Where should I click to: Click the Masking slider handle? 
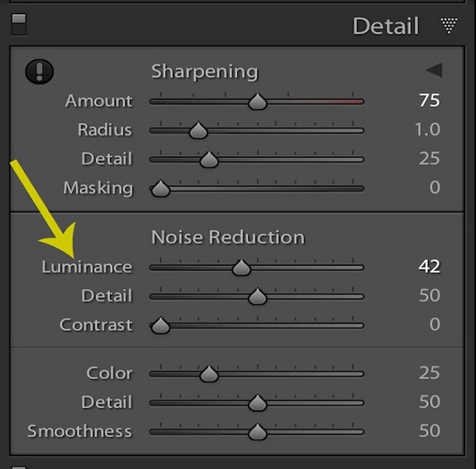(x=161, y=190)
